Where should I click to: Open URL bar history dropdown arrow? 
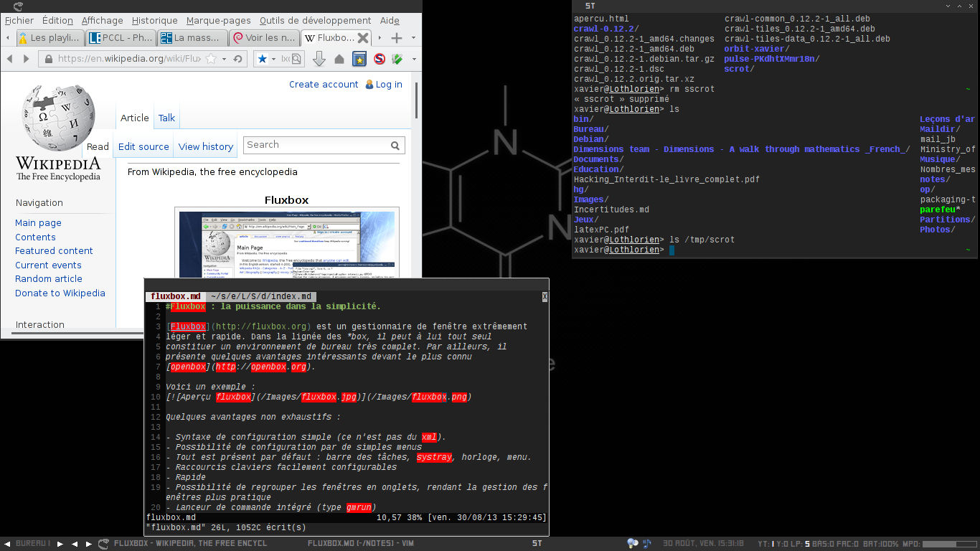(x=225, y=59)
